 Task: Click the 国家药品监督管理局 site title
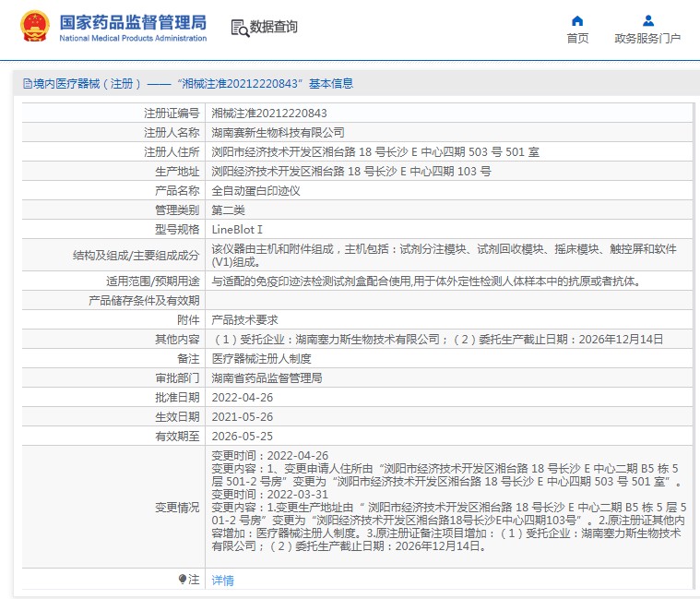click(x=133, y=22)
